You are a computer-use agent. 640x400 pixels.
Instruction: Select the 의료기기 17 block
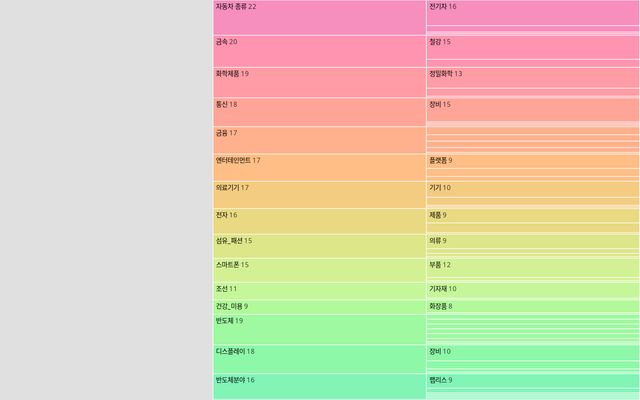(x=320, y=195)
